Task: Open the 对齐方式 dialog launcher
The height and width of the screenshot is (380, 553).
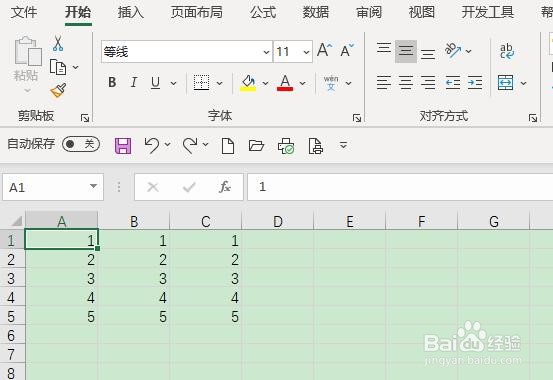Action: tap(533, 118)
